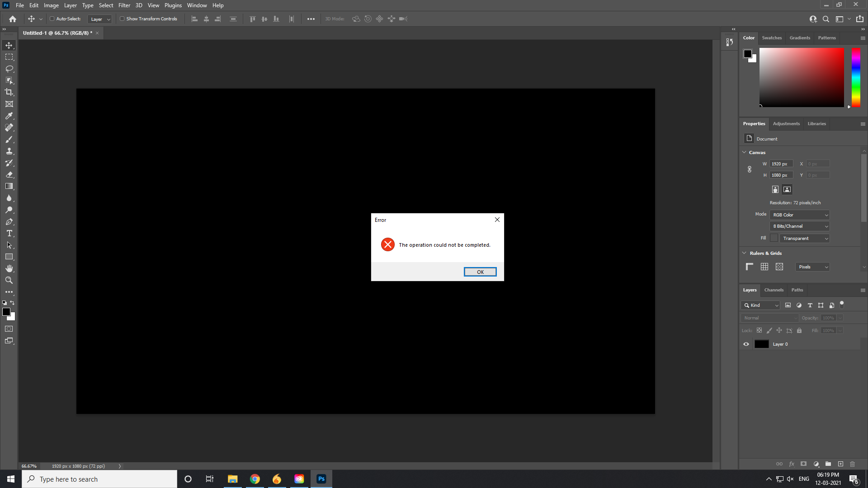Select the Horizontal Type tool
Image resolution: width=868 pixels, height=488 pixels.
9,233
